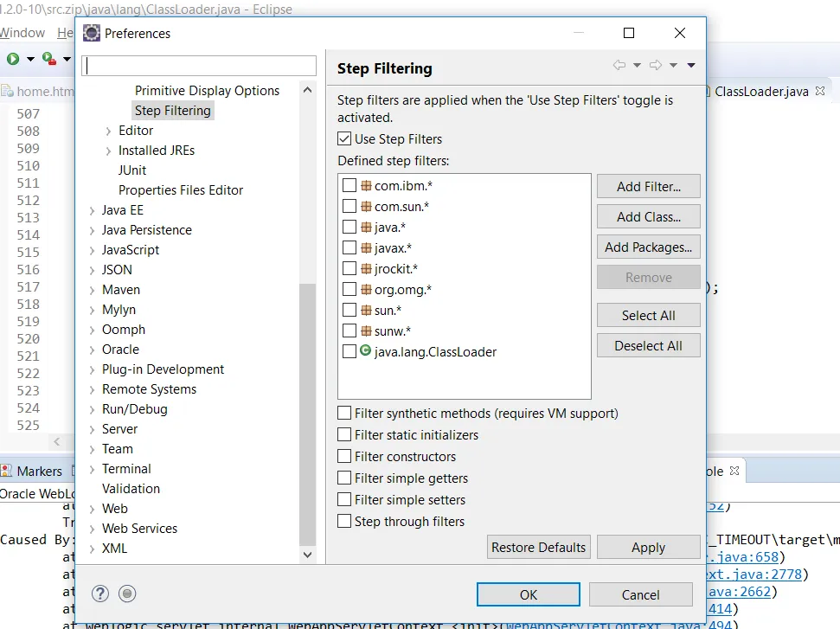Click the class icon beside java.lang.ClassLoader

coord(365,350)
